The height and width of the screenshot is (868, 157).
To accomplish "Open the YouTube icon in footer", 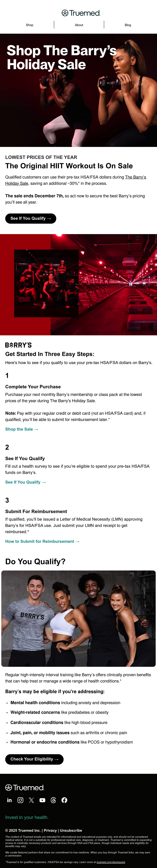I will coord(42,800).
